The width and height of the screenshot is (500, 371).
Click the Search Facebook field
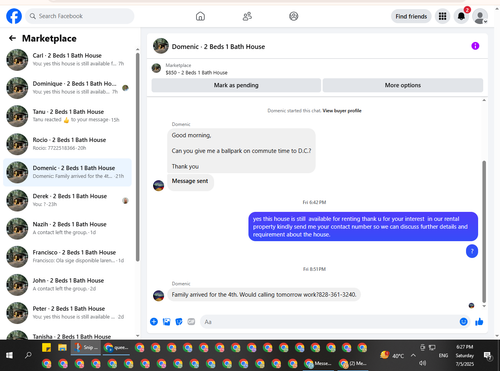click(x=80, y=16)
